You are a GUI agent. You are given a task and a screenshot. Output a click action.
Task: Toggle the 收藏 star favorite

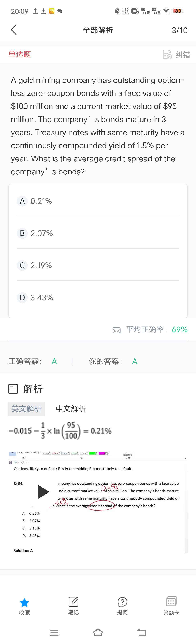24,603
